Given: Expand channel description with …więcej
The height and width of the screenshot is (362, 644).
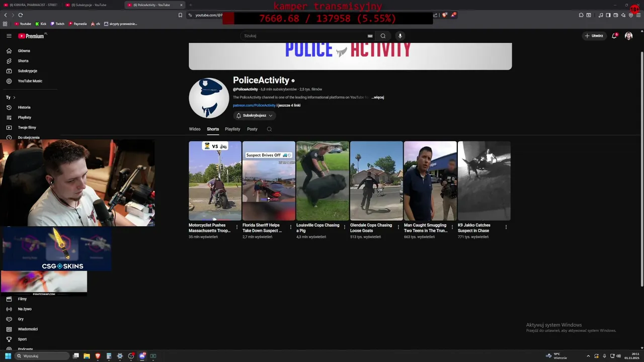Looking at the screenshot, I should pos(377,98).
